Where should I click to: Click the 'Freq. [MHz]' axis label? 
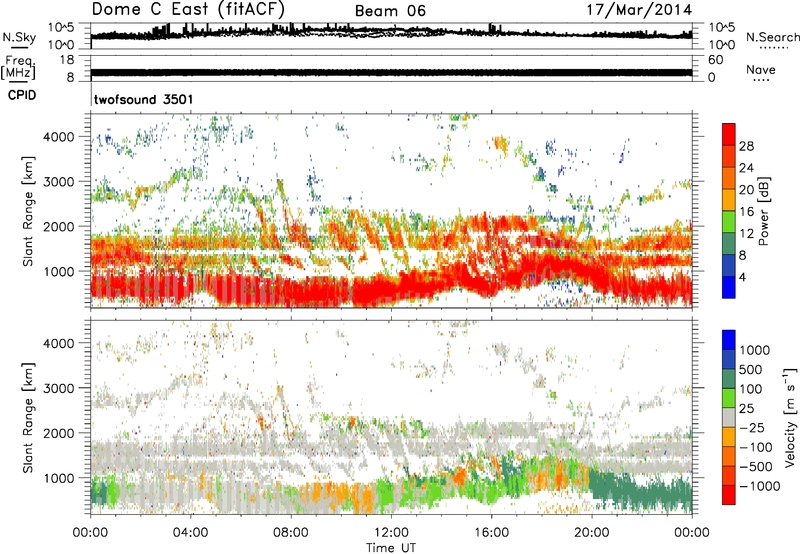18,68
